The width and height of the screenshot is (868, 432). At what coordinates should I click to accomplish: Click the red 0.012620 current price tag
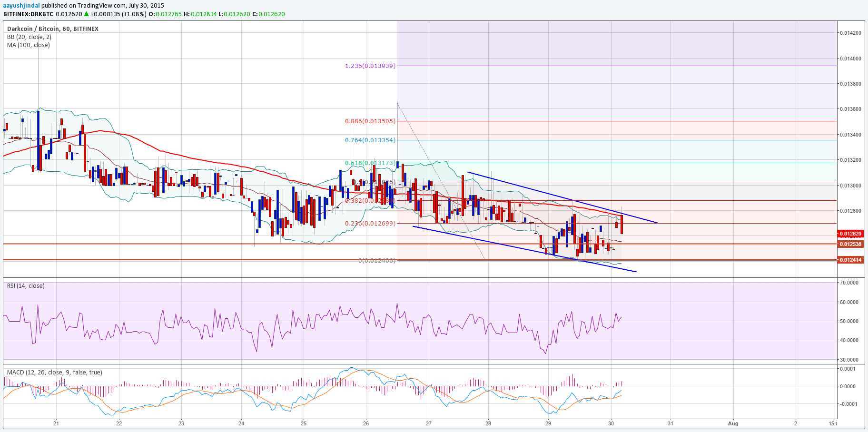850,234
